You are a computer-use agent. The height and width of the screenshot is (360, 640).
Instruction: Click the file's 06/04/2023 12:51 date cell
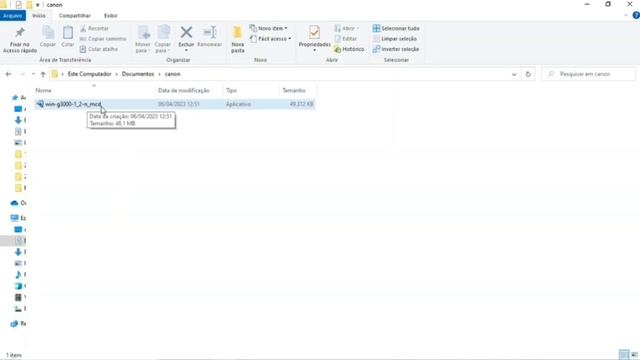coord(179,104)
